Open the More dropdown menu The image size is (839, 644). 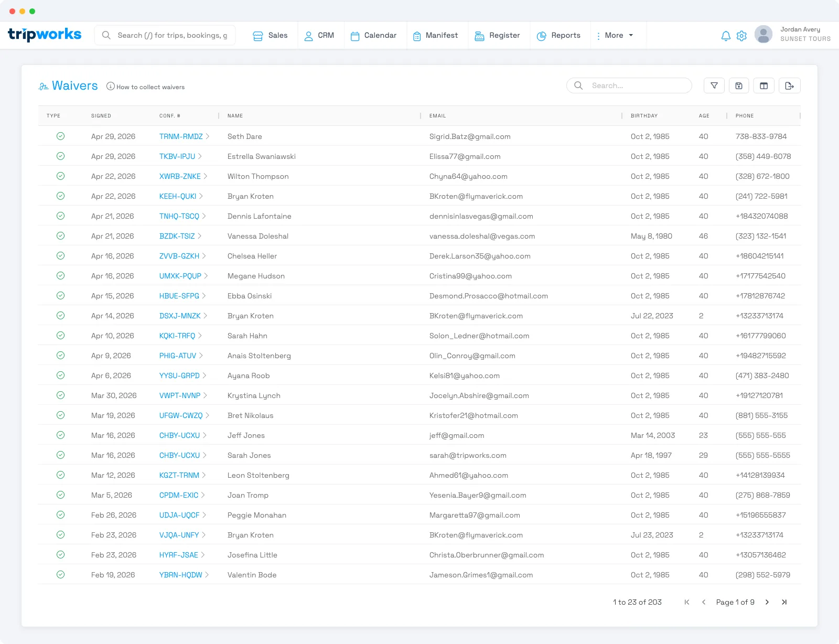point(615,35)
